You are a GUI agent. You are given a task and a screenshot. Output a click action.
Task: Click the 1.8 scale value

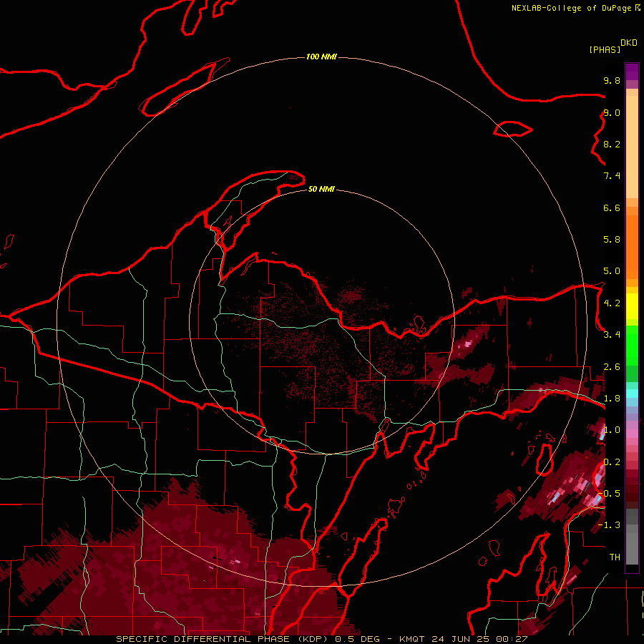[x=612, y=399]
